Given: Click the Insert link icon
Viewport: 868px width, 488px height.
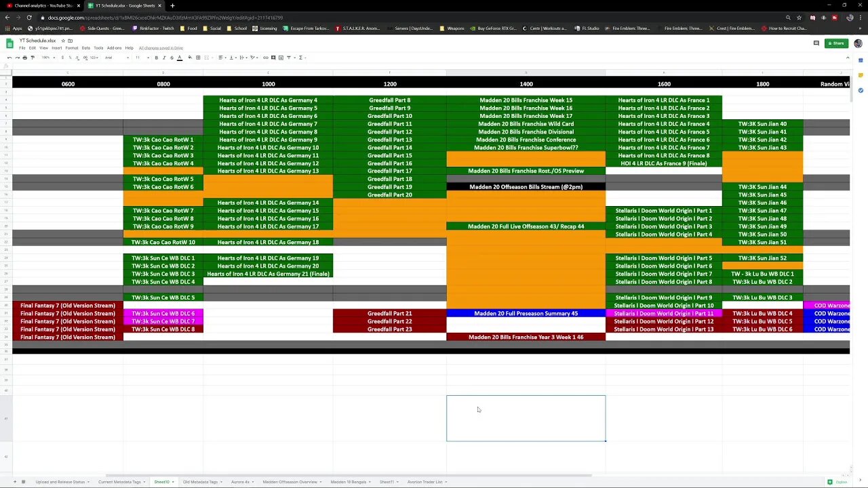Looking at the screenshot, I should click(x=265, y=58).
